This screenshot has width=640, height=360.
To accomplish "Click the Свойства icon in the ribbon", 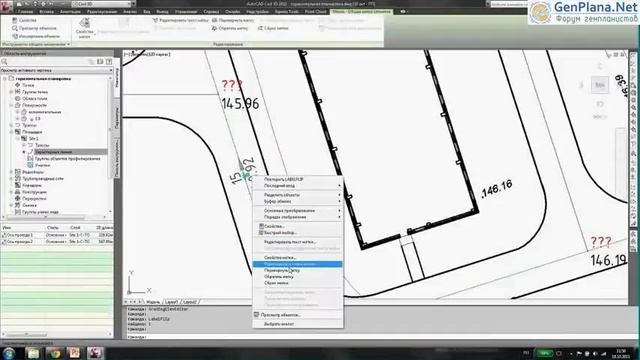I will (x=15, y=20).
